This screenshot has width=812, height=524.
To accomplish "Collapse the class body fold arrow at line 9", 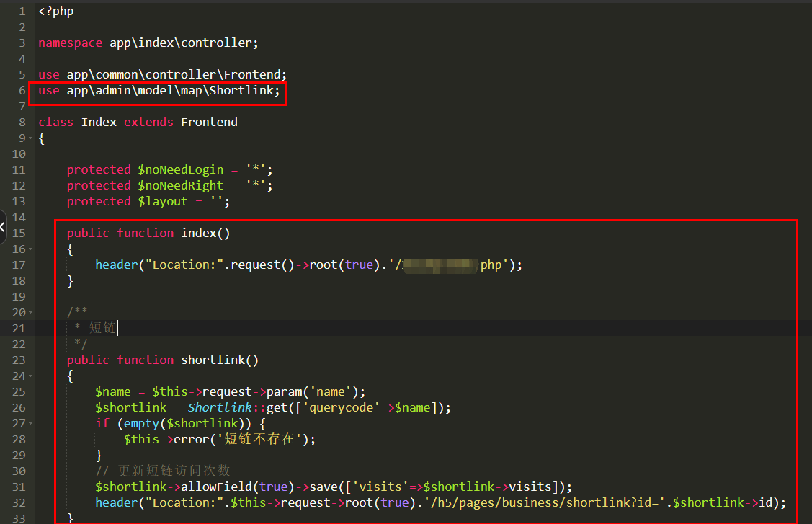I will (30, 138).
